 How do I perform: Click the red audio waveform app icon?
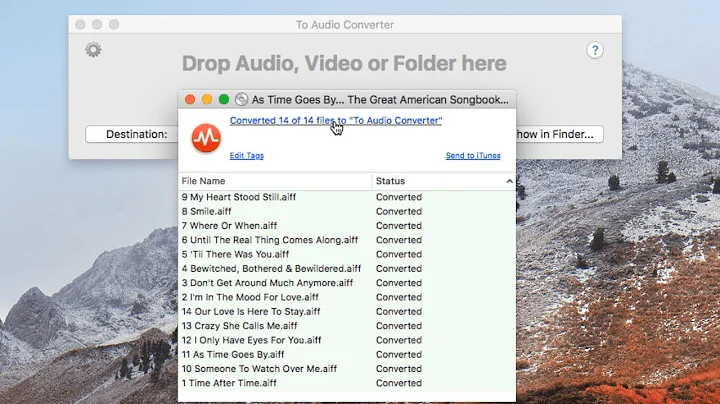pos(206,138)
